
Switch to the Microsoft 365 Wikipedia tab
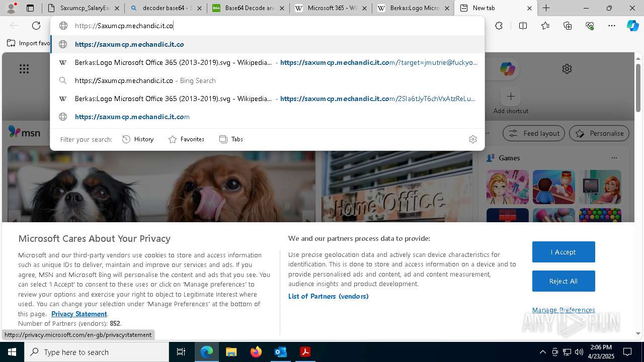coord(332,8)
